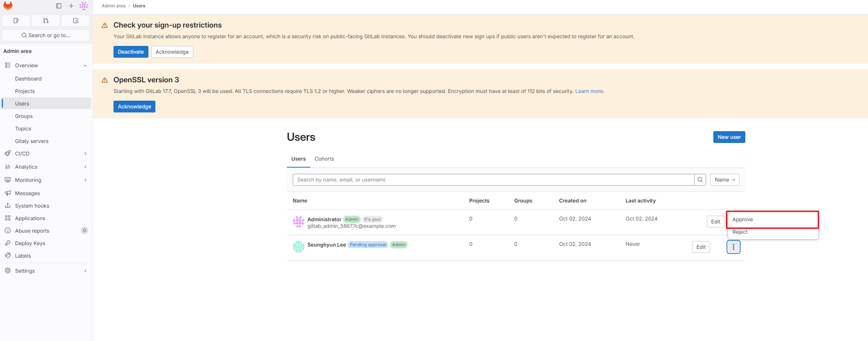This screenshot has width=868, height=341.
Task: Click the Abuse reports count badge
Action: click(84, 230)
